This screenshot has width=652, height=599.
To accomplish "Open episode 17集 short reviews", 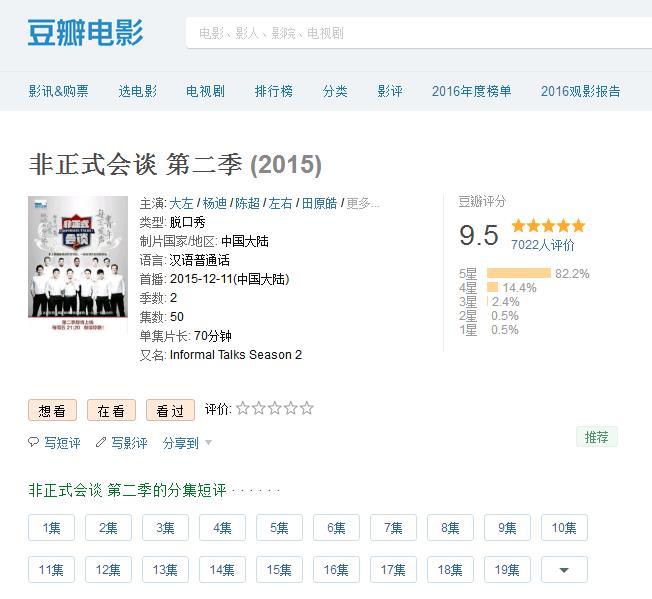I will click(x=393, y=569).
